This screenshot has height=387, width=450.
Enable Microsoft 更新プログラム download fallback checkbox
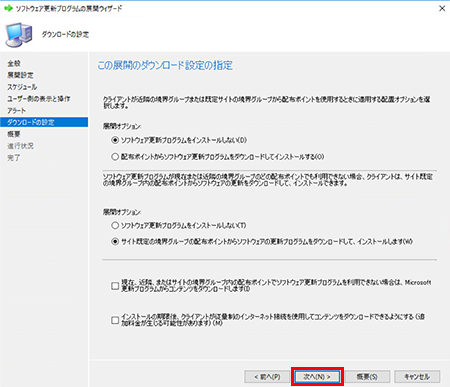pyautogui.click(x=115, y=286)
